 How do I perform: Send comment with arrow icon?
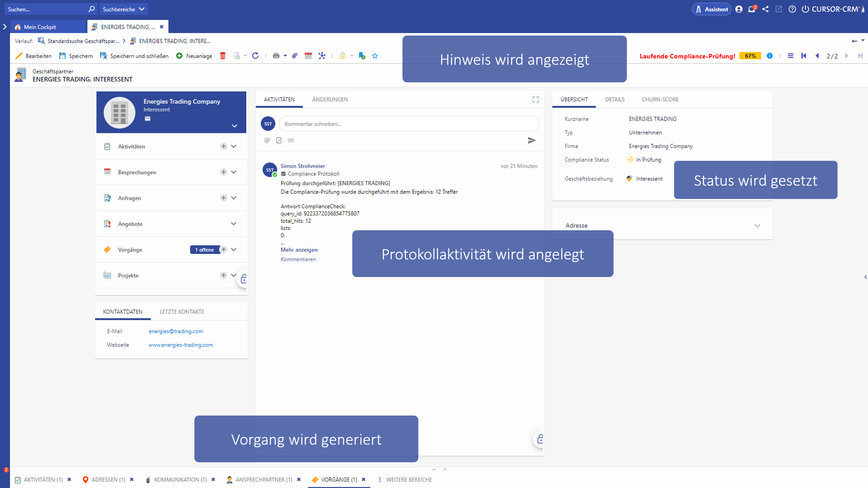(x=532, y=140)
